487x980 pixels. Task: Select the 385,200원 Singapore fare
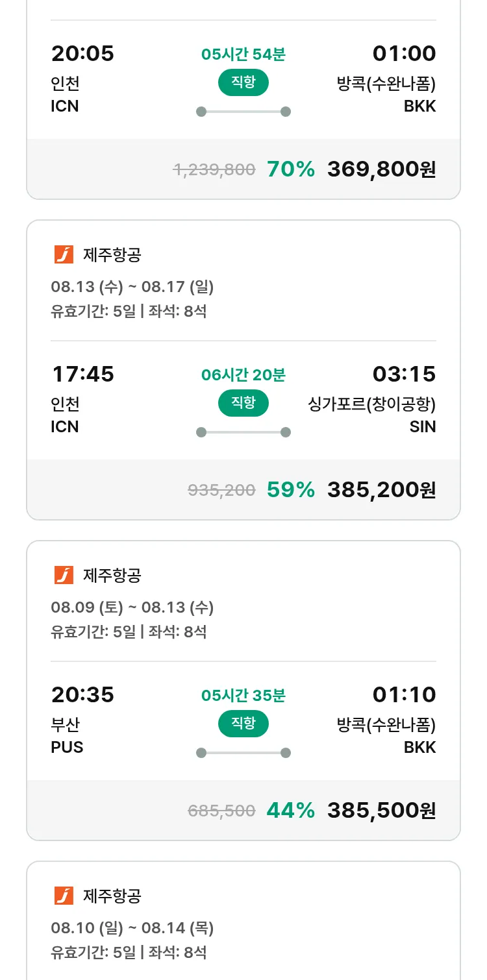point(381,490)
